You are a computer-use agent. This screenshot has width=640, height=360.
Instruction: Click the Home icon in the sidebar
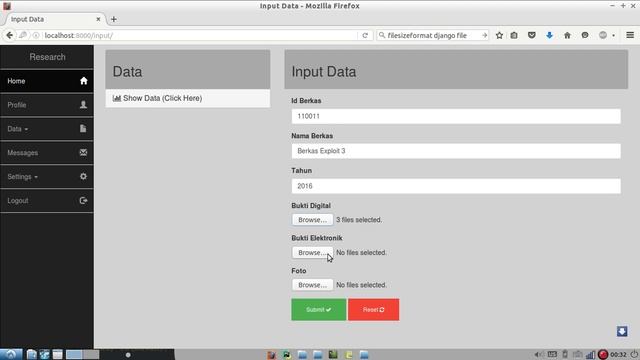pyautogui.click(x=84, y=81)
